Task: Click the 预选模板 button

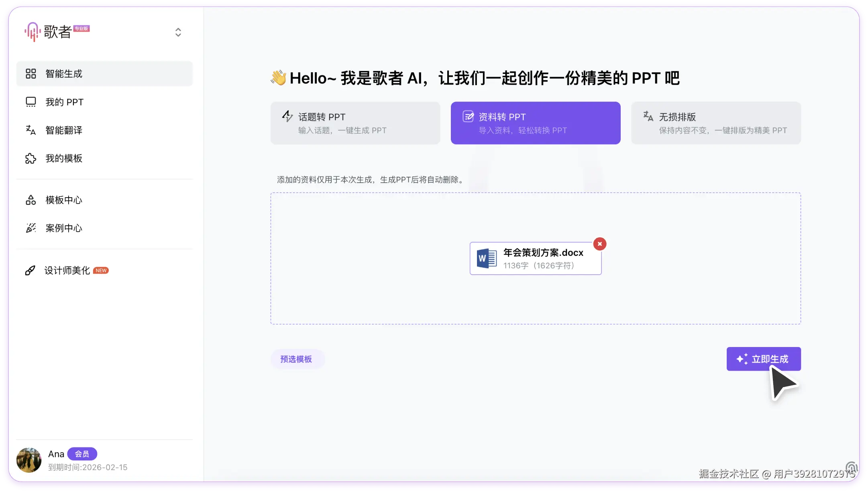Action: pyautogui.click(x=296, y=359)
